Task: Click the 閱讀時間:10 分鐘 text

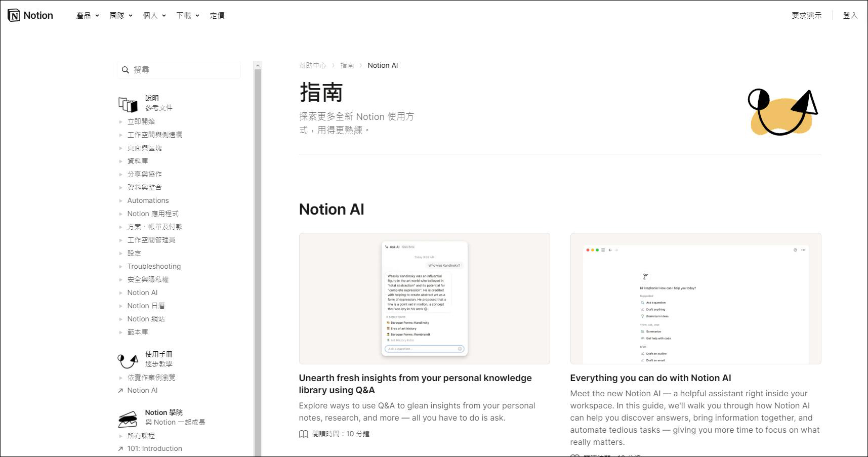Action: tap(341, 434)
